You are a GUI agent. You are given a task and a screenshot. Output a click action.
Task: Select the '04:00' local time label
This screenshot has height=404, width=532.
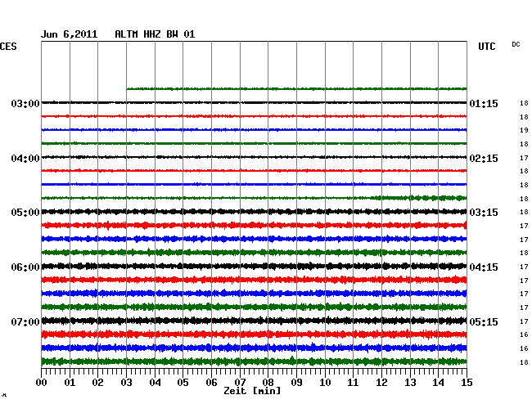(x=25, y=159)
